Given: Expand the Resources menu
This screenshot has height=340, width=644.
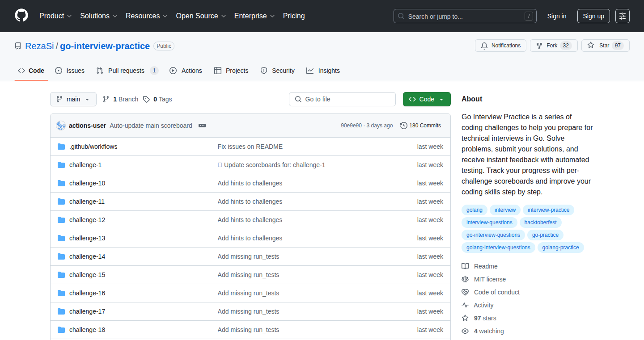Looking at the screenshot, I should (147, 16).
